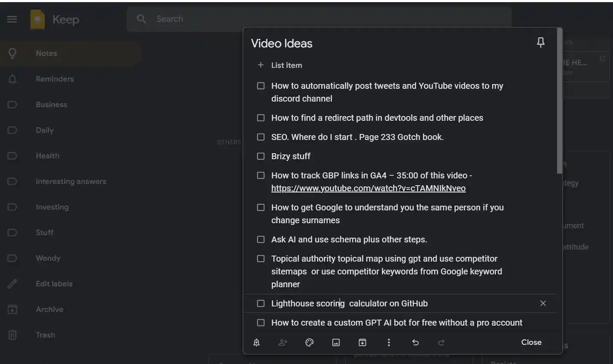Open the Remind me bell icon
613x364 pixels.
(256, 342)
